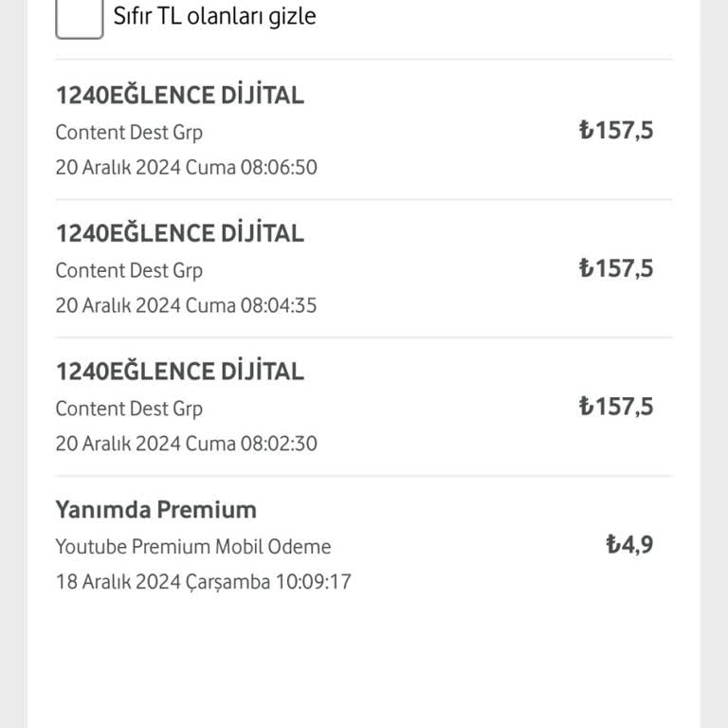
Task: Click the lira symbol on the 08:06:50 charge
Action: [x=587, y=131]
